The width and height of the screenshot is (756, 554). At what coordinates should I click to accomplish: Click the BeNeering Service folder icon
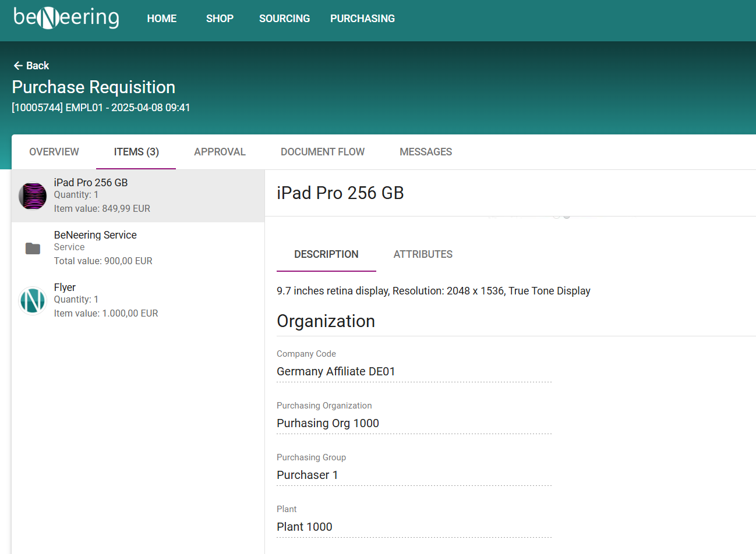[x=33, y=248]
